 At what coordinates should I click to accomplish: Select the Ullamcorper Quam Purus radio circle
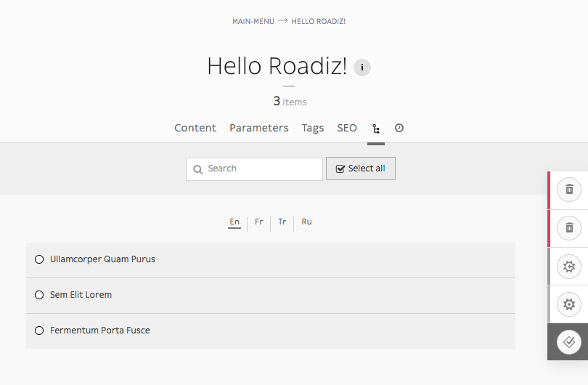click(x=39, y=259)
